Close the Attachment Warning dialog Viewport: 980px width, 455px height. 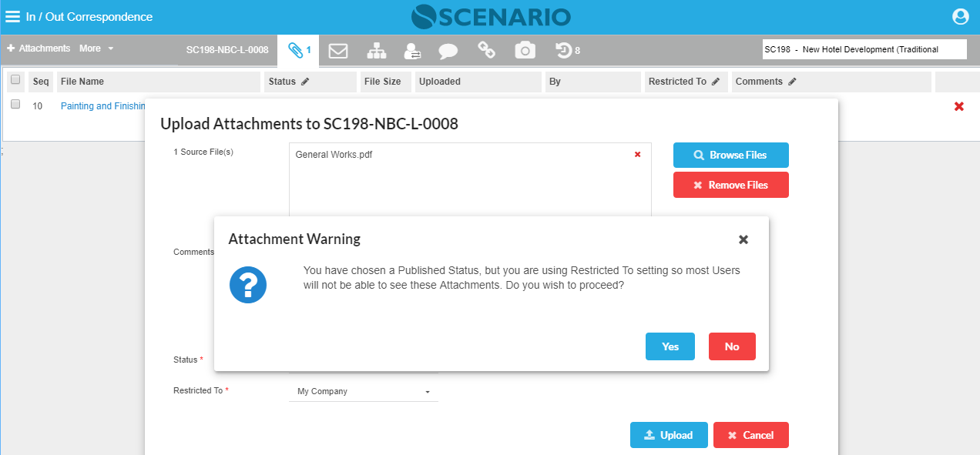[x=743, y=239]
